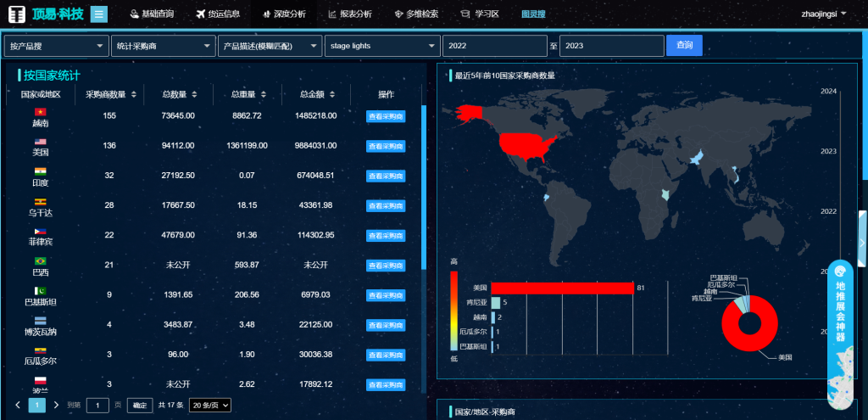The height and width of the screenshot is (420, 868).
Task: Open the 报表分析 section
Action: coord(349,14)
